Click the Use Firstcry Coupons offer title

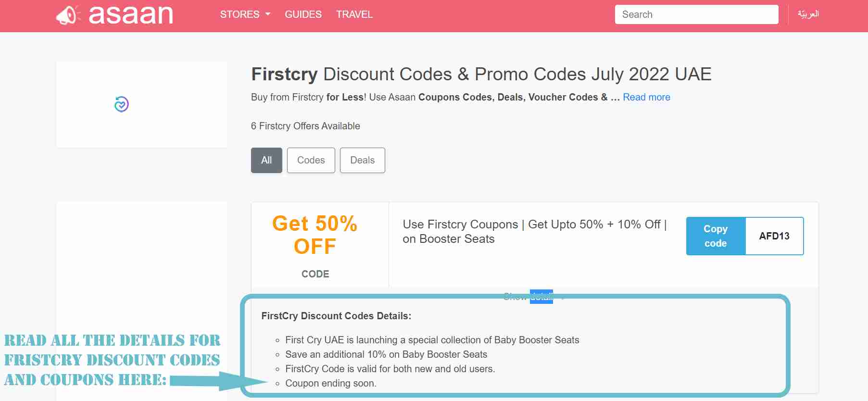click(x=534, y=231)
